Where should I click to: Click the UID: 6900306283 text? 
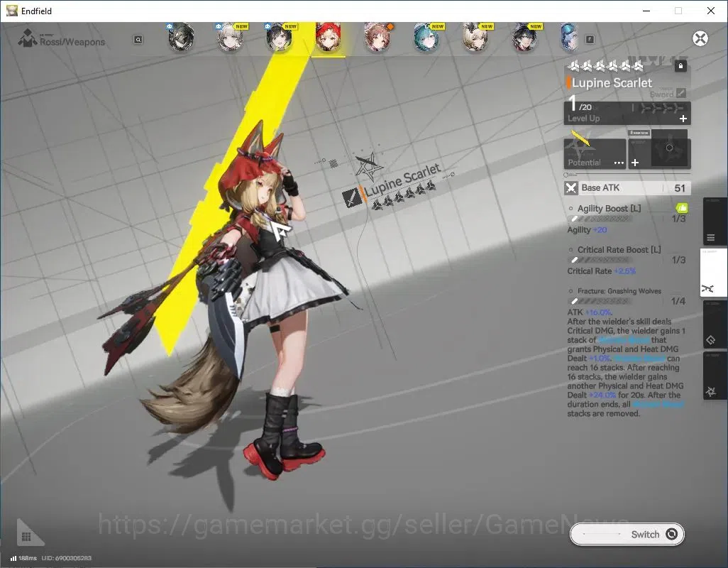click(67, 558)
